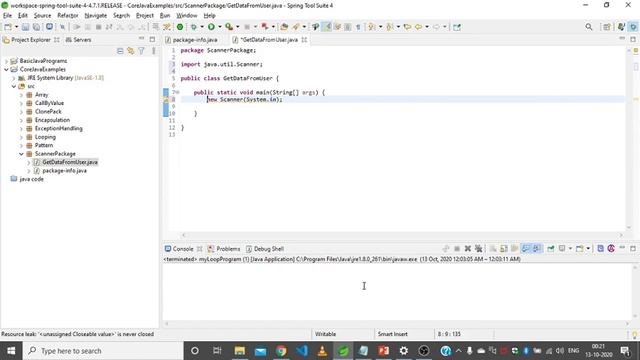Open the File menu
The width and height of the screenshot is (640, 360).
[x=7, y=16]
